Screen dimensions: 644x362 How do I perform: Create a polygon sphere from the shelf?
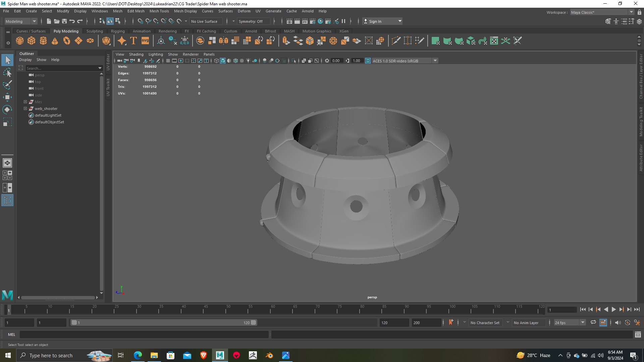pyautogui.click(x=20, y=41)
